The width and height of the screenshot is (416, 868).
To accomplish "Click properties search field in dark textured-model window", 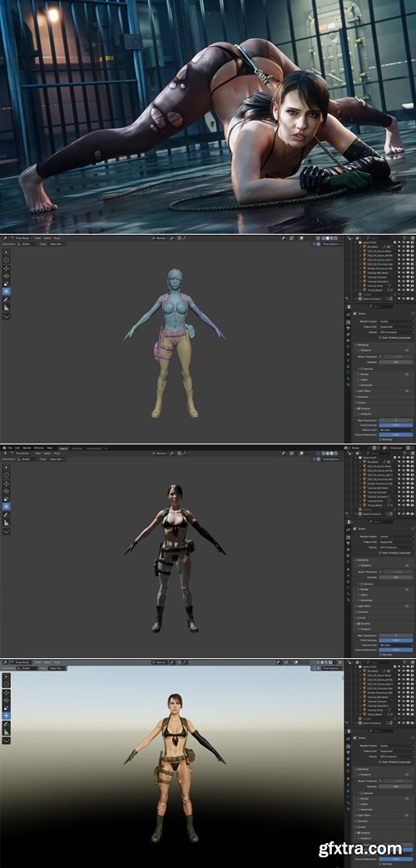I will (x=381, y=522).
